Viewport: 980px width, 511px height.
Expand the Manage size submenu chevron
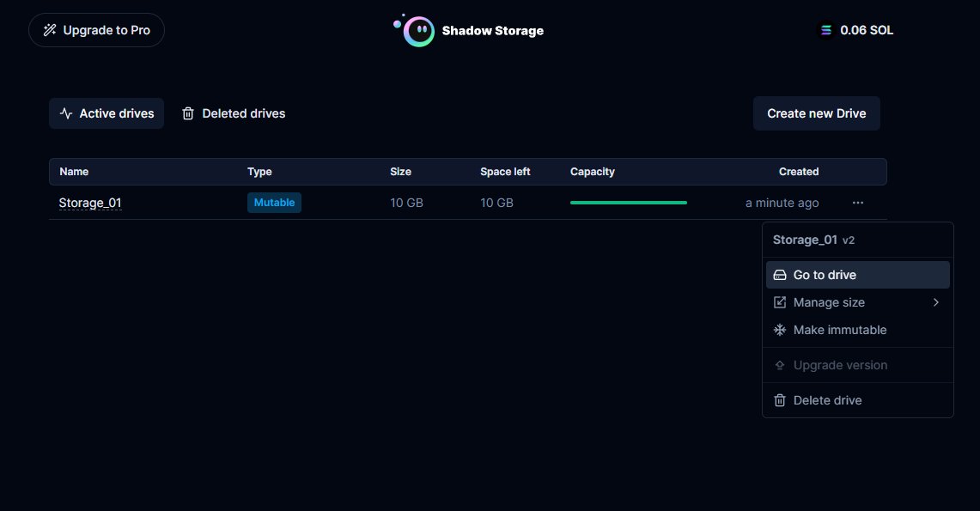pos(935,302)
